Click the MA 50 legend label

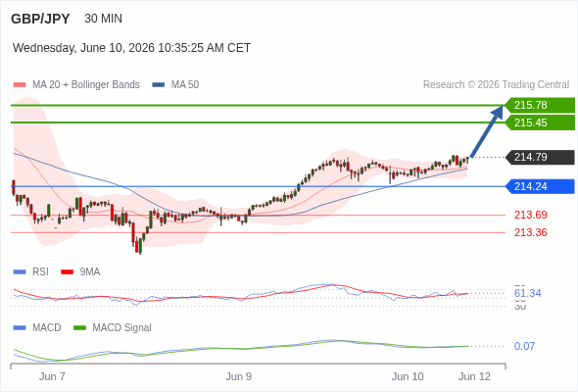coord(185,85)
